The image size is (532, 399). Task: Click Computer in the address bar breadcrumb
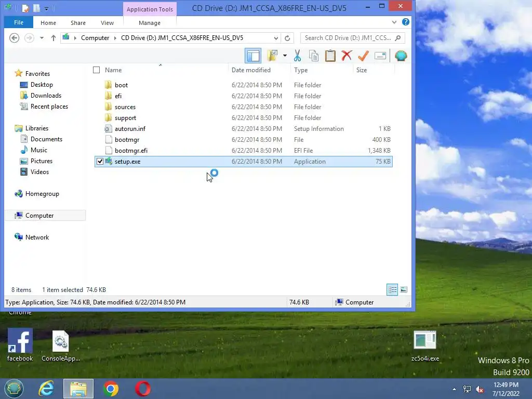(x=95, y=38)
